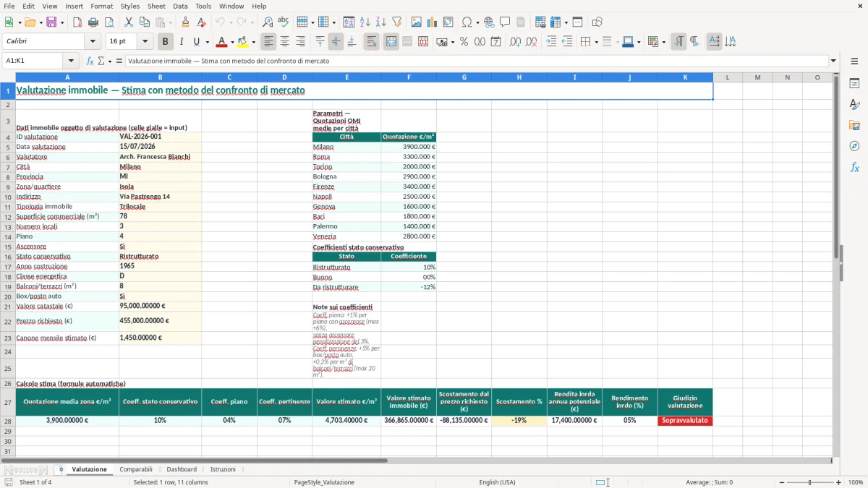The height and width of the screenshot is (488, 868).
Task: Insert a comment
Action: point(505,22)
